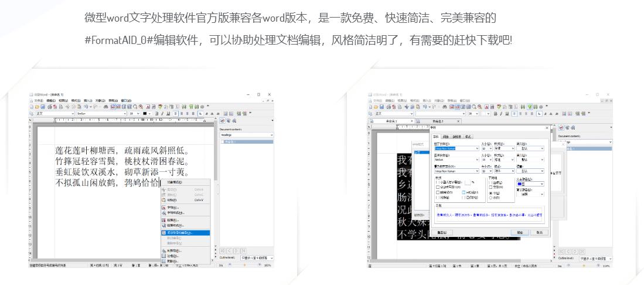Screen dimensions: 644x285
Task: Click spell-check icon in left screenshot toolbar
Action: (x=160, y=107)
